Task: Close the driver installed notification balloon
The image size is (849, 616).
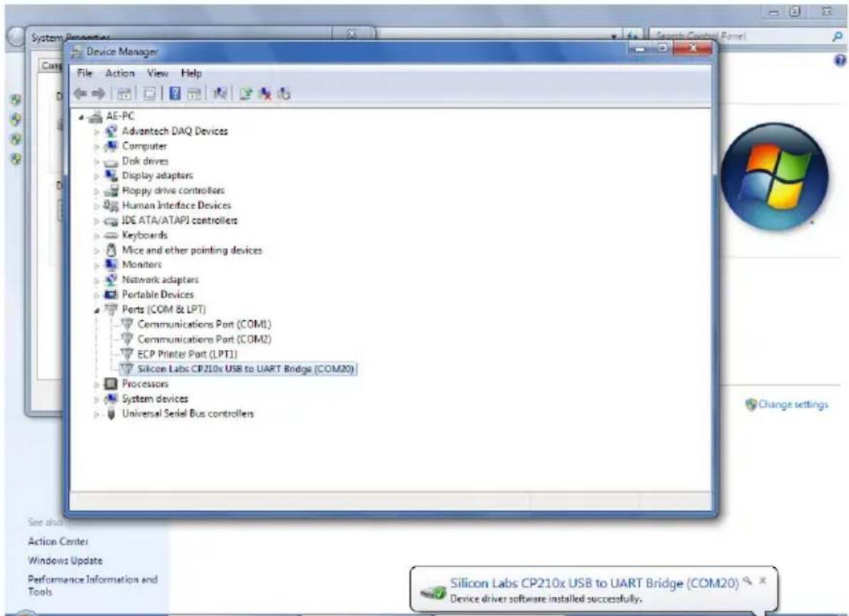Action: tap(762, 580)
